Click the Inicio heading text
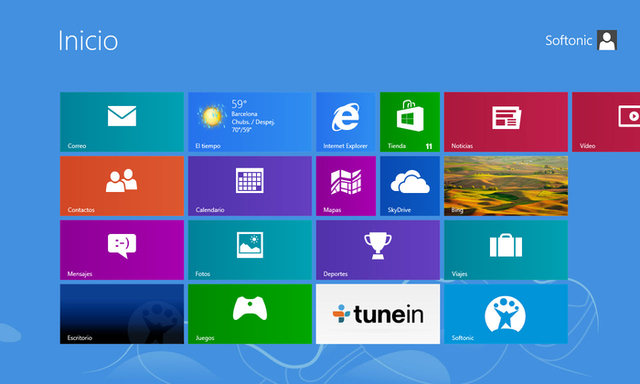 coord(88,40)
